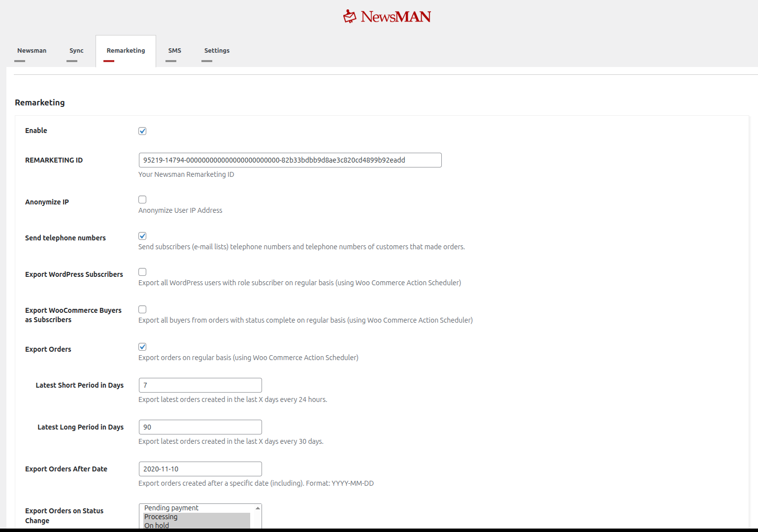Open the Newsman tab
The height and width of the screenshot is (532, 758).
pos(32,51)
